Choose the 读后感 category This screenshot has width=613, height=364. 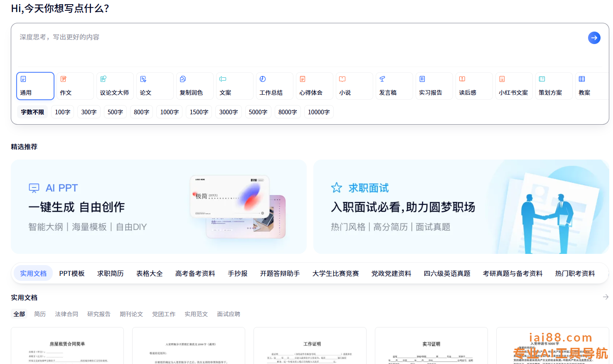click(x=474, y=86)
